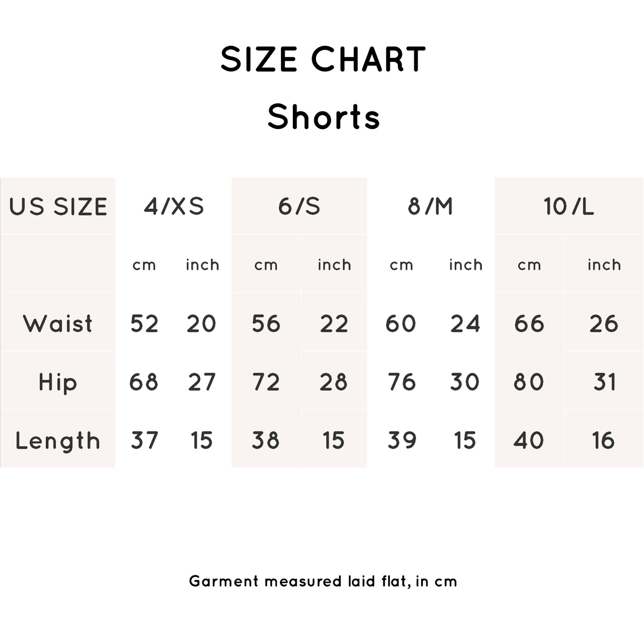Click the 4/XS waist value 52 cm

(x=144, y=324)
